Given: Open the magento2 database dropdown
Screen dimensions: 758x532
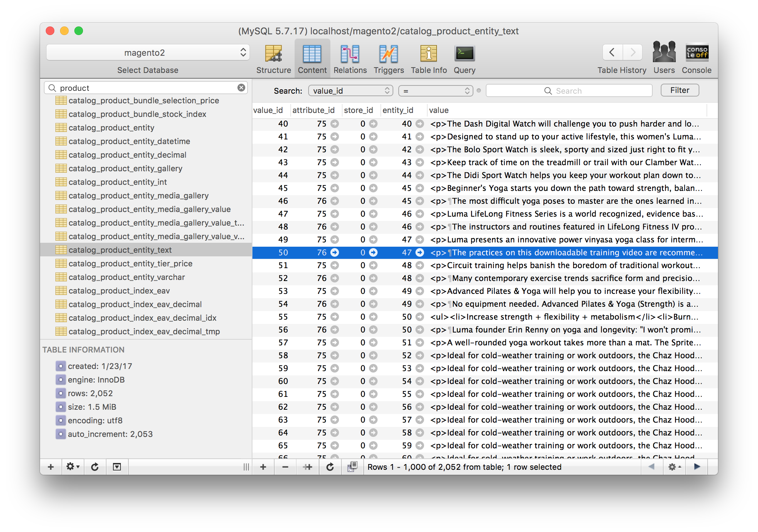Looking at the screenshot, I should pos(148,53).
